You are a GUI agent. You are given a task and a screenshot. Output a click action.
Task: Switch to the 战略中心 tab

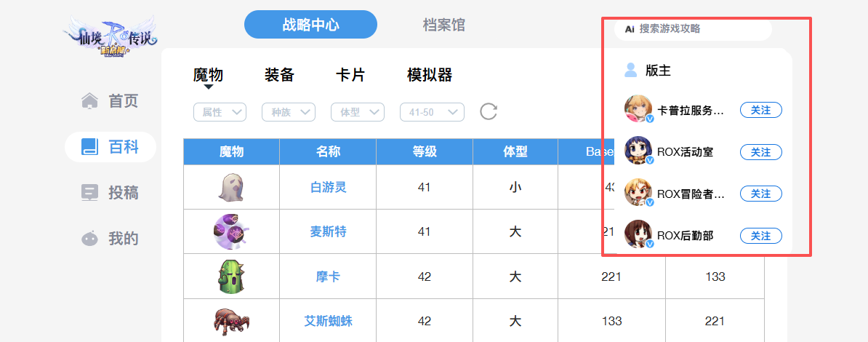(310, 25)
